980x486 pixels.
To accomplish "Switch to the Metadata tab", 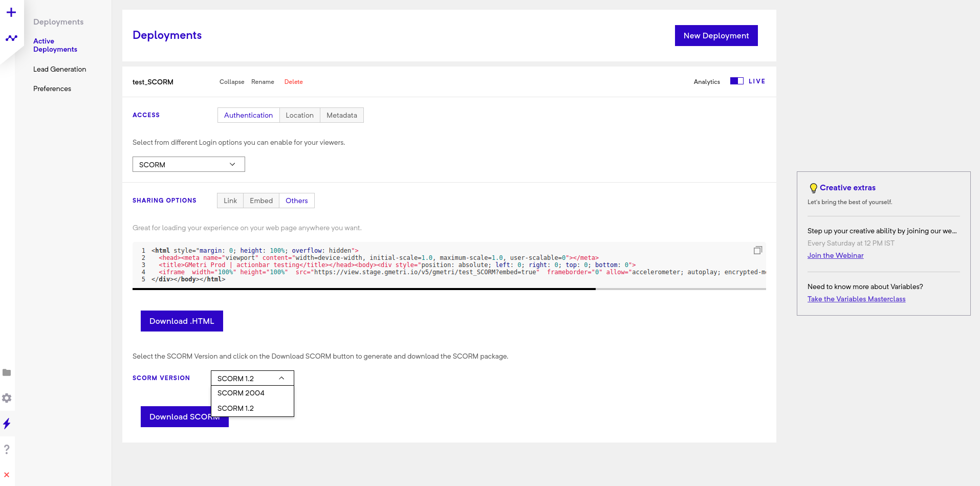I will pyautogui.click(x=342, y=115).
